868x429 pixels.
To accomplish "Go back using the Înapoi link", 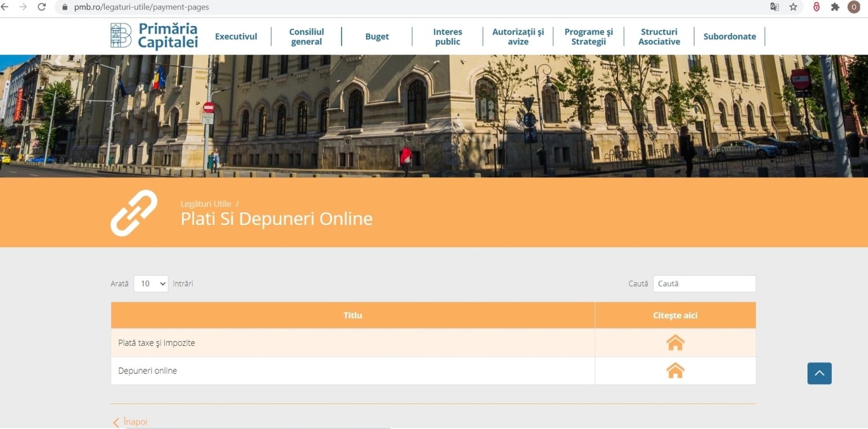I will pyautogui.click(x=131, y=421).
